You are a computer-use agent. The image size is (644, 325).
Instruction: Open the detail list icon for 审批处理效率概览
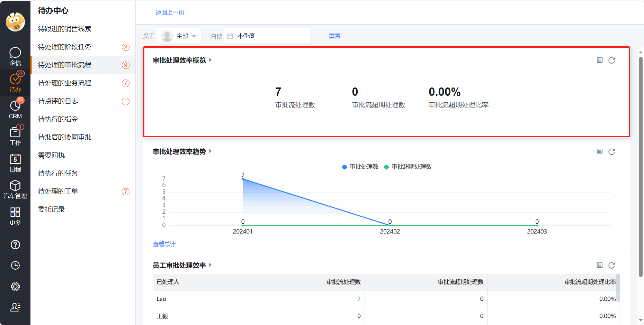click(x=600, y=60)
